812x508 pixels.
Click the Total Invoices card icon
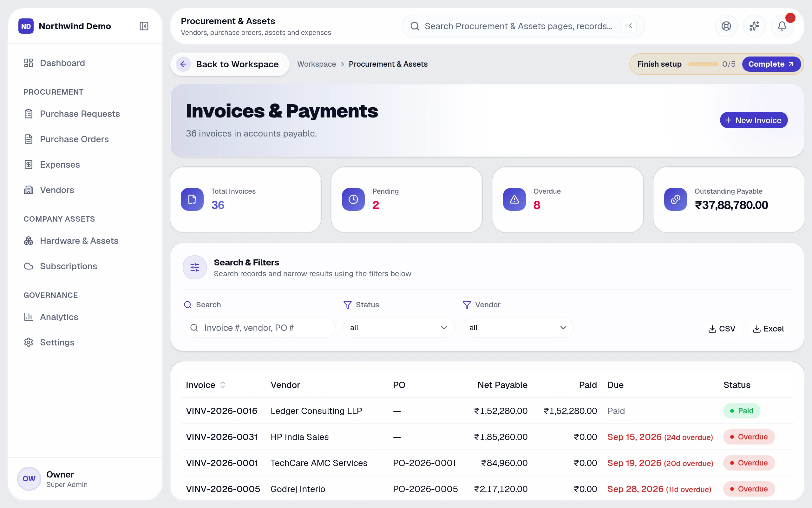click(x=192, y=199)
